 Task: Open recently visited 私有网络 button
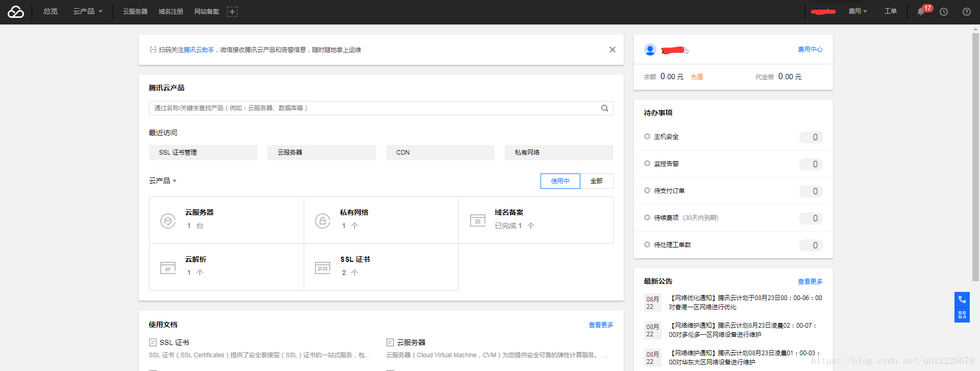[x=559, y=153]
